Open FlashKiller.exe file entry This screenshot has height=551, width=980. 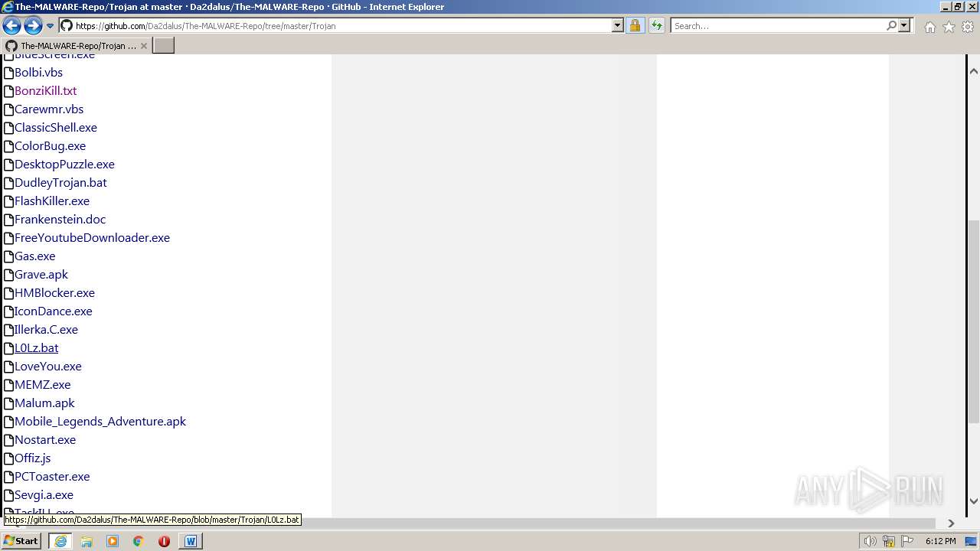coord(52,201)
